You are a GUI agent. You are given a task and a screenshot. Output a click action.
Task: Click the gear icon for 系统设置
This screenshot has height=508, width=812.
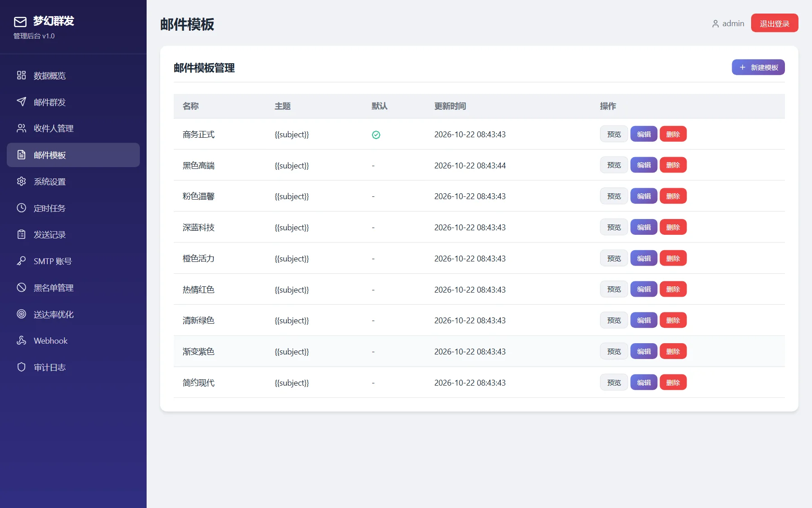pos(21,182)
